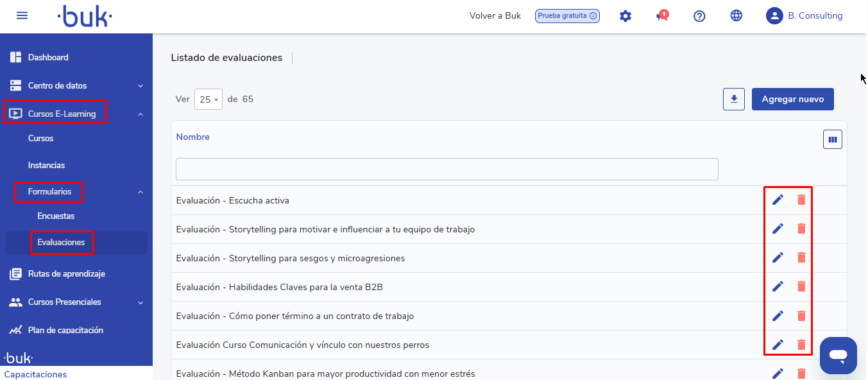Edit the 'Evaluación - Escucha activa' row
The width and height of the screenshot is (868, 380).
(778, 200)
